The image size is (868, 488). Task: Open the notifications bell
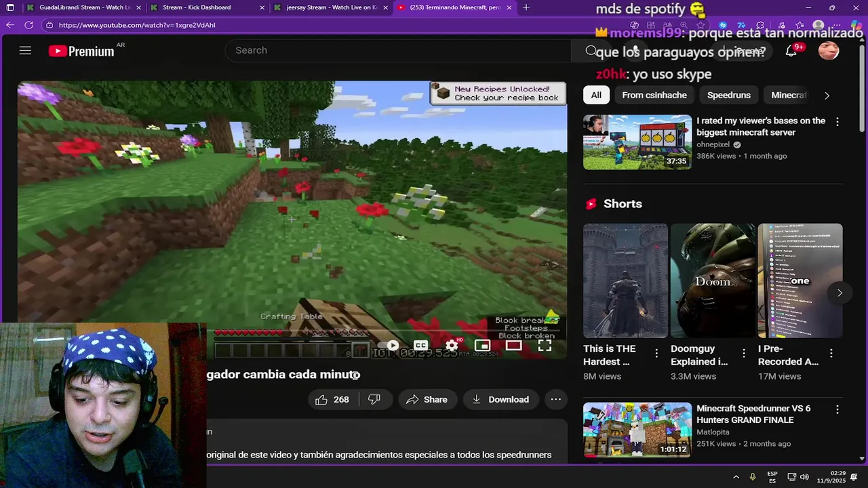click(791, 51)
